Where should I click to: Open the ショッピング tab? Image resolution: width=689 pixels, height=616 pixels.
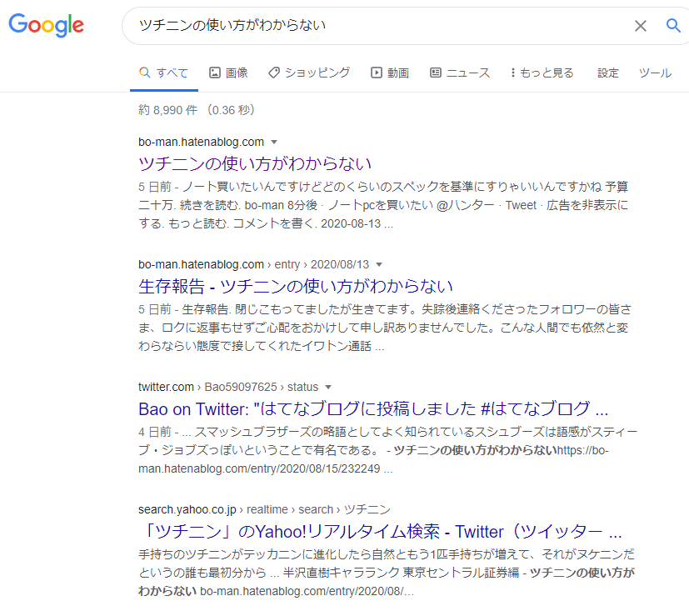[x=309, y=73]
